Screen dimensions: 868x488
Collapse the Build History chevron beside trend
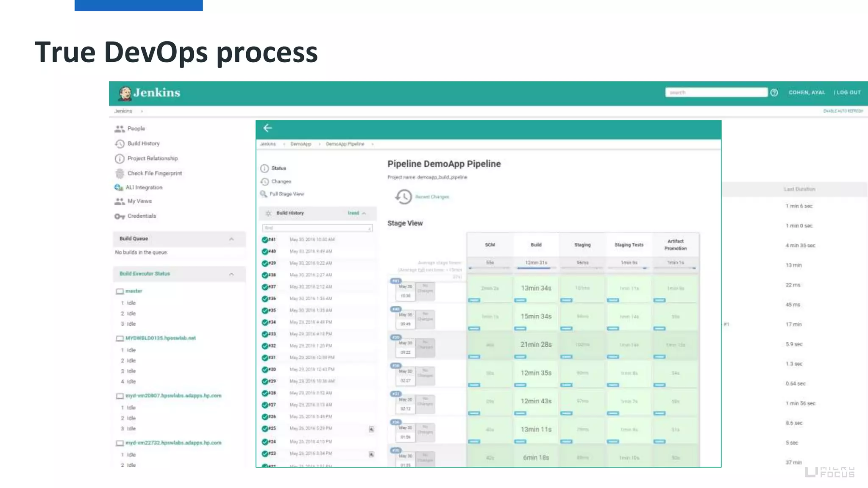click(364, 213)
